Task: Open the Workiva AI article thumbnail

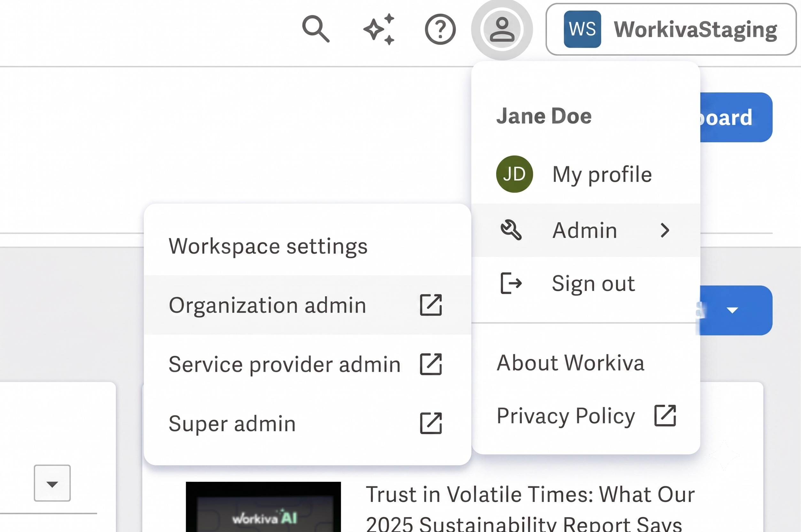Action: 263,507
